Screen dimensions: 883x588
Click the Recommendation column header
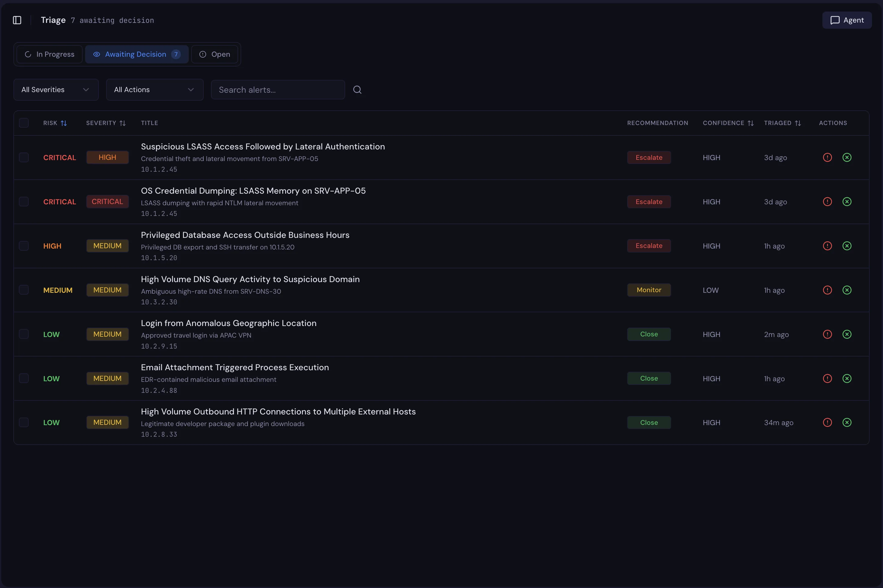coord(657,123)
